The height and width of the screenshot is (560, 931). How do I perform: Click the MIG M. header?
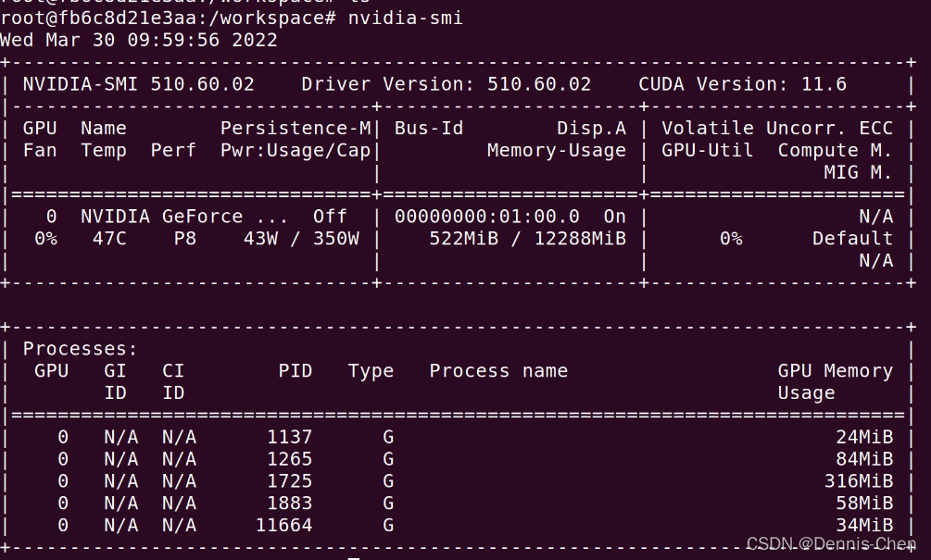tap(858, 172)
